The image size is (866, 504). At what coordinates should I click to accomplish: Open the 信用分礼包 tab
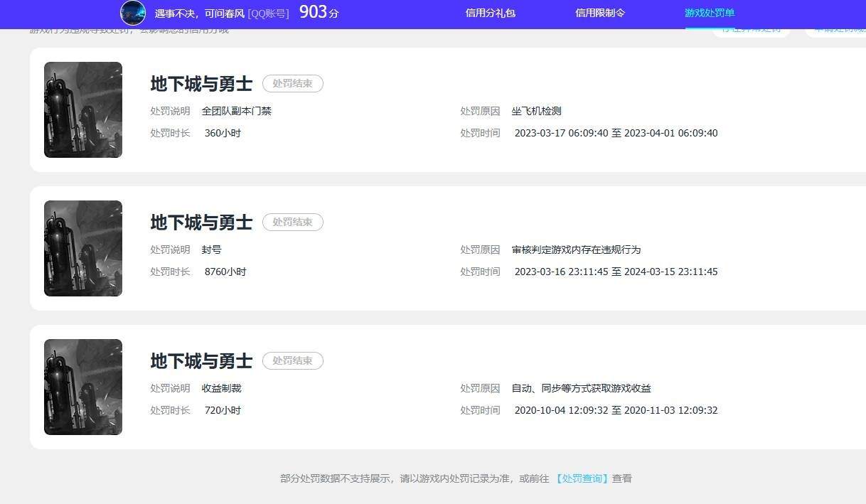coord(490,13)
